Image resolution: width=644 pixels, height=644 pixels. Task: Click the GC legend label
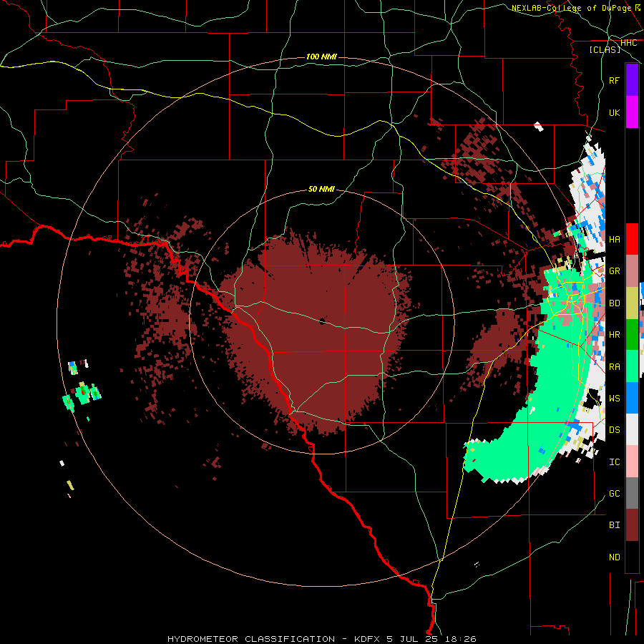tap(614, 494)
